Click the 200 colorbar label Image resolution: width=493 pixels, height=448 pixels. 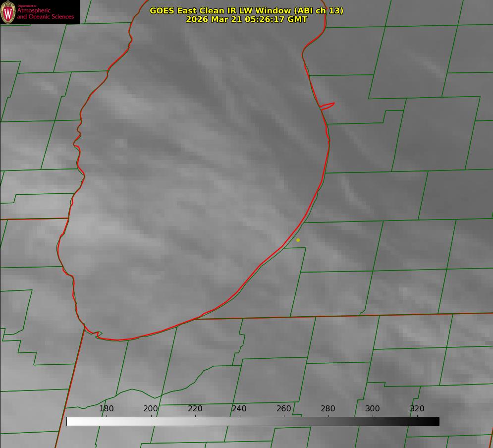(151, 408)
